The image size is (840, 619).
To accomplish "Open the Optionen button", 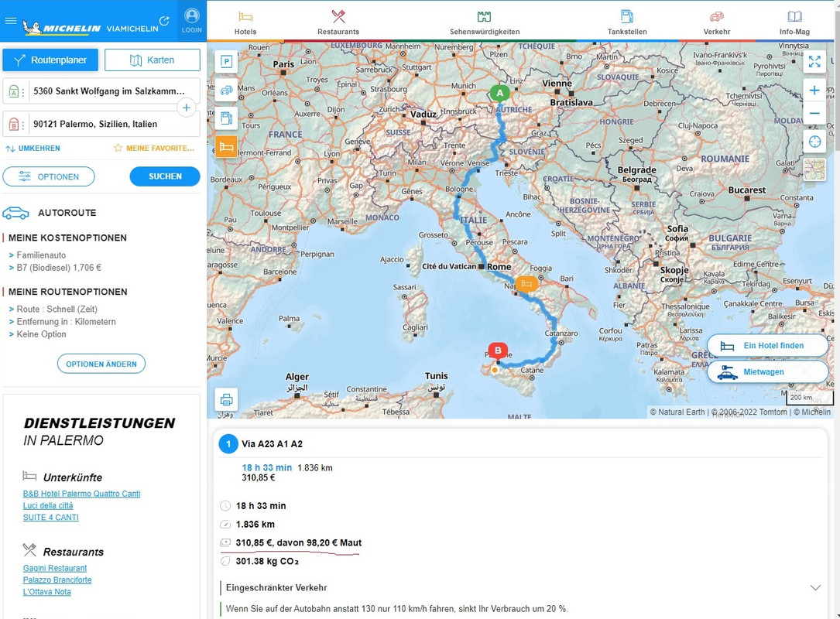I will pyautogui.click(x=49, y=176).
